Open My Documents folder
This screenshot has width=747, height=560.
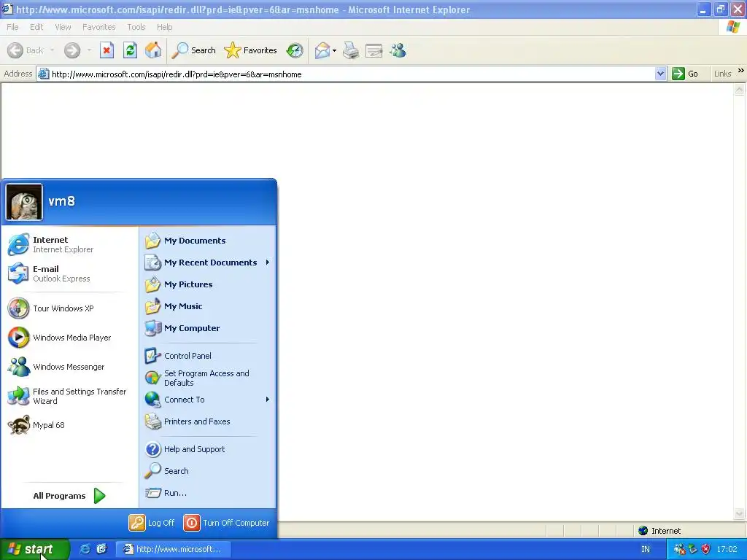(208, 241)
